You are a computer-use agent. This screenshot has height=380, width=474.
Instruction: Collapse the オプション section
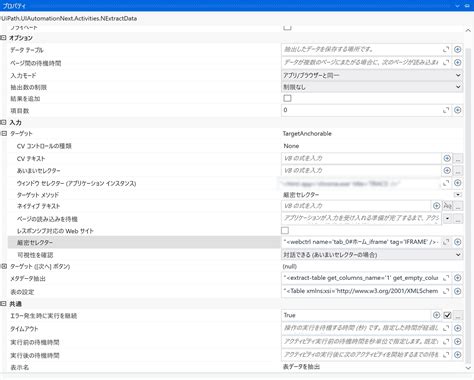pyautogui.click(x=3, y=38)
